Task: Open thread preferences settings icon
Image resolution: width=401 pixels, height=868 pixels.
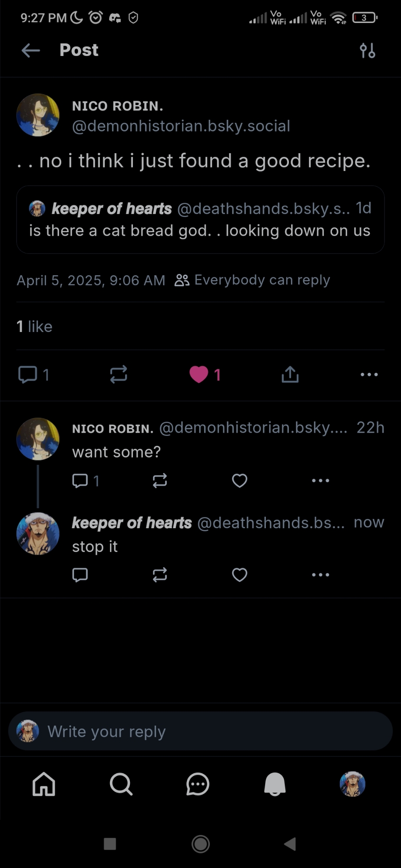Action: point(367,50)
